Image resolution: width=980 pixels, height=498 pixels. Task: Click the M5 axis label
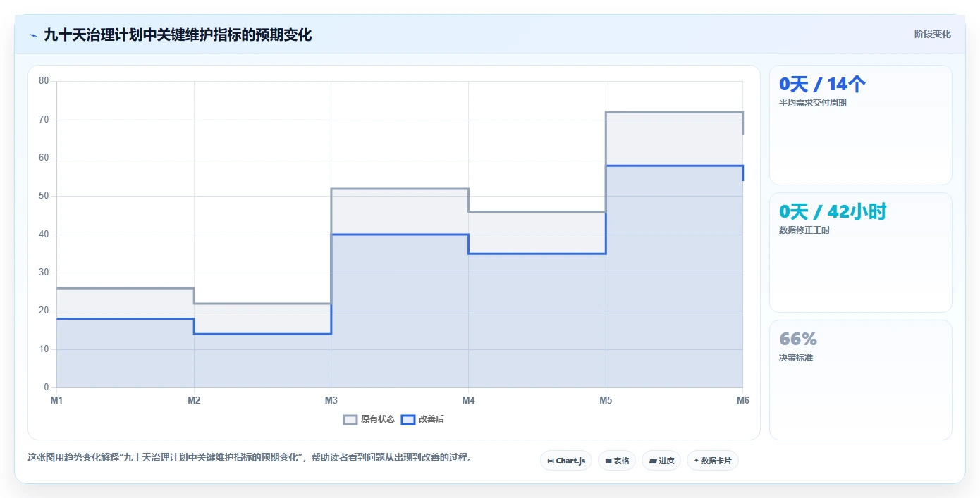[606, 400]
